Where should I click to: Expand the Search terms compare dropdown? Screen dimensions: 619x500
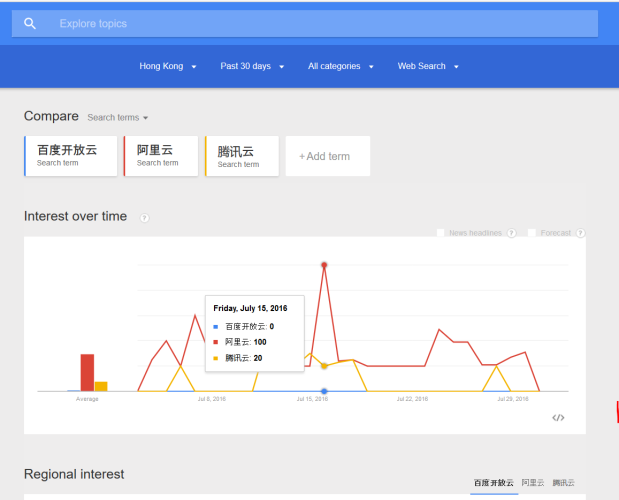(118, 118)
